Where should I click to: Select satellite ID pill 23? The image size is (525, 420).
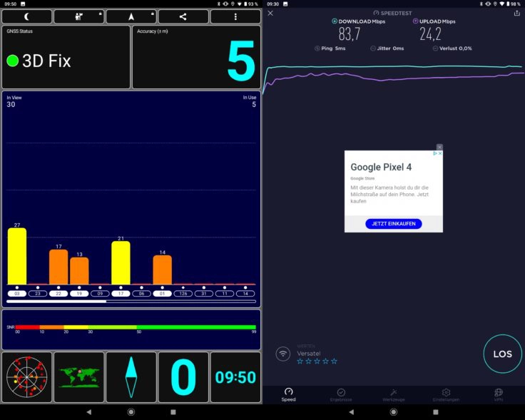[38, 294]
